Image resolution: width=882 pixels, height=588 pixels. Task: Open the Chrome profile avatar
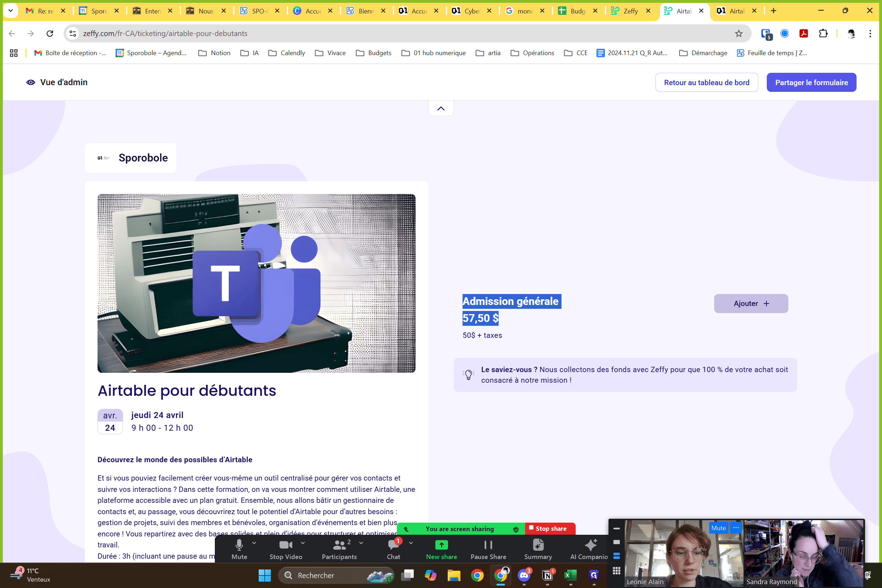(851, 33)
